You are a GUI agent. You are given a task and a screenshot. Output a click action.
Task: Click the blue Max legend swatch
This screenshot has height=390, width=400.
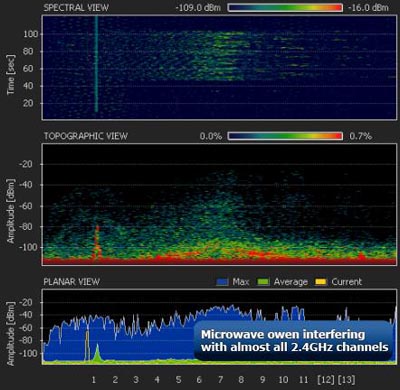click(222, 282)
